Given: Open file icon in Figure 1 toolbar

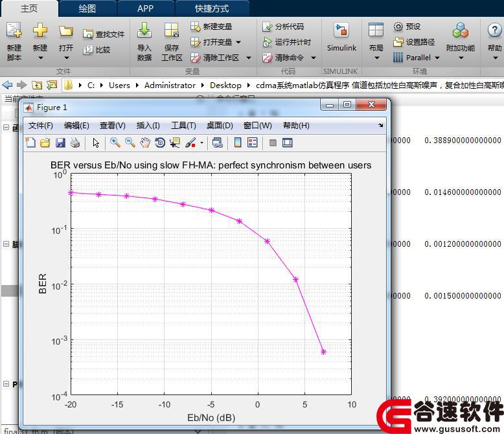Looking at the screenshot, I should [x=45, y=143].
